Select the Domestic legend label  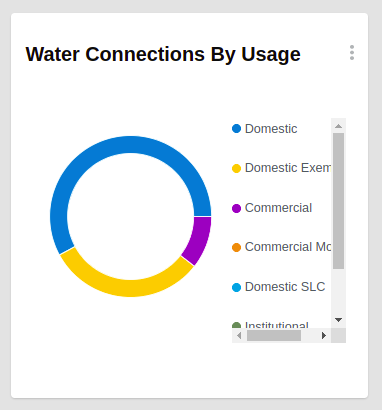[x=271, y=129]
